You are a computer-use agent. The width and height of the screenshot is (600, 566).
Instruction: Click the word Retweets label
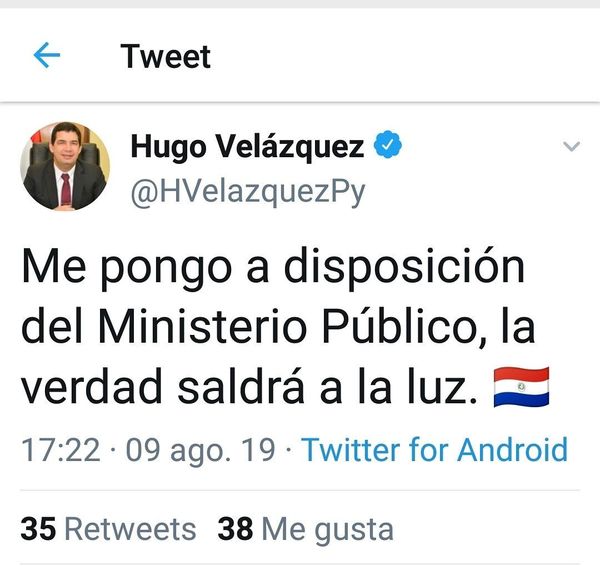(130, 529)
